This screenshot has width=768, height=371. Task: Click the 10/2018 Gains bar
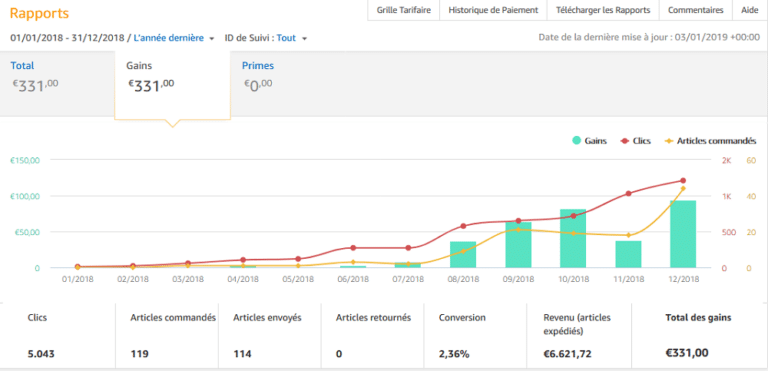(573, 238)
